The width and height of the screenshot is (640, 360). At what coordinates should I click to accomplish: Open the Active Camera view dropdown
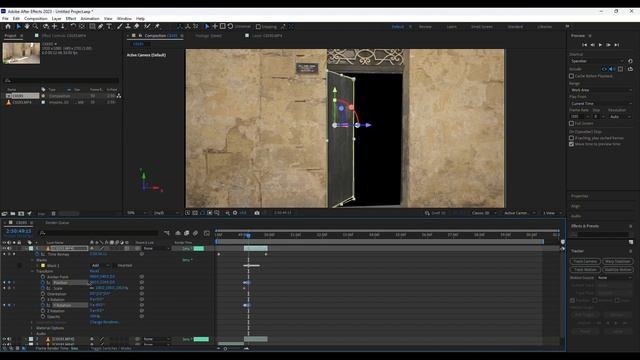(x=521, y=213)
